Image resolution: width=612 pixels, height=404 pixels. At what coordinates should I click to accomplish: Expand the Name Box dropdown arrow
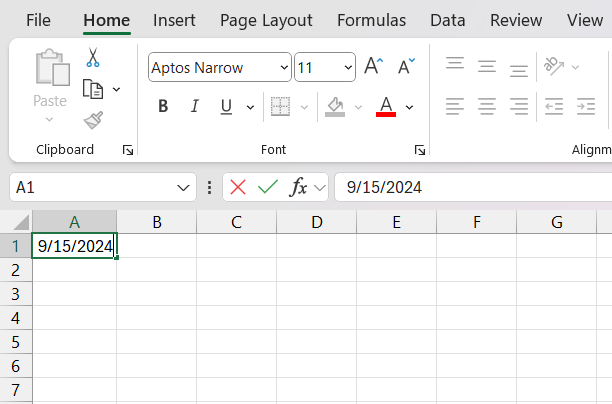click(183, 188)
